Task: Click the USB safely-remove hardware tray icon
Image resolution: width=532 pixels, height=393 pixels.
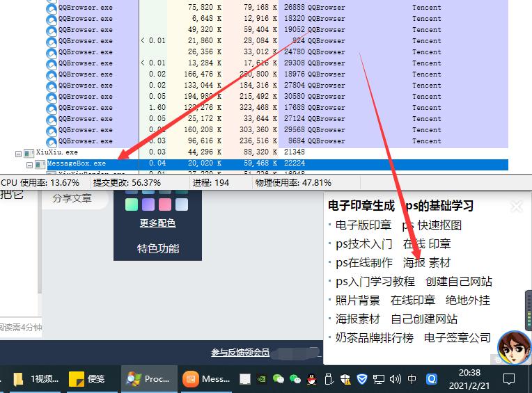Action: click(x=329, y=379)
